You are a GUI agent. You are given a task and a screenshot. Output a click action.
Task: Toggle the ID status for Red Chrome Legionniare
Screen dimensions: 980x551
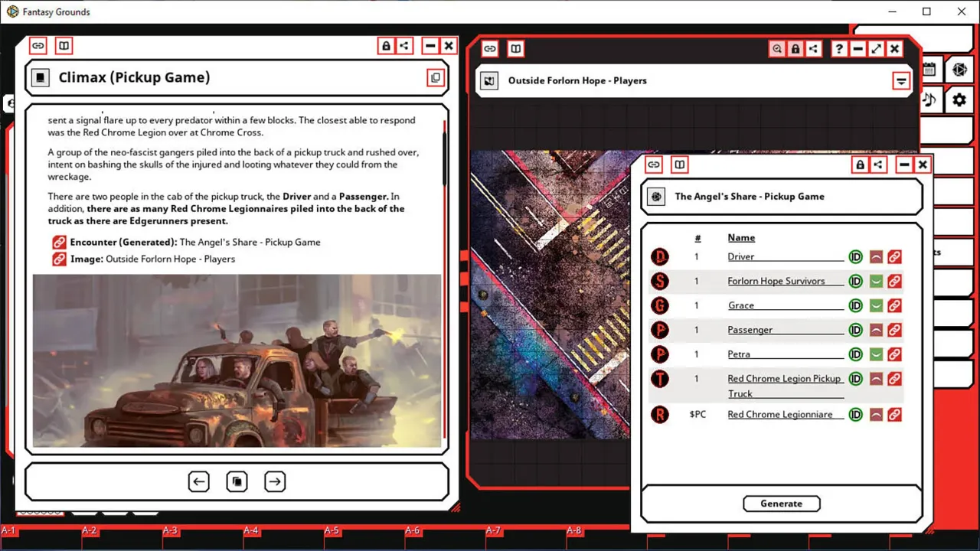pos(856,415)
